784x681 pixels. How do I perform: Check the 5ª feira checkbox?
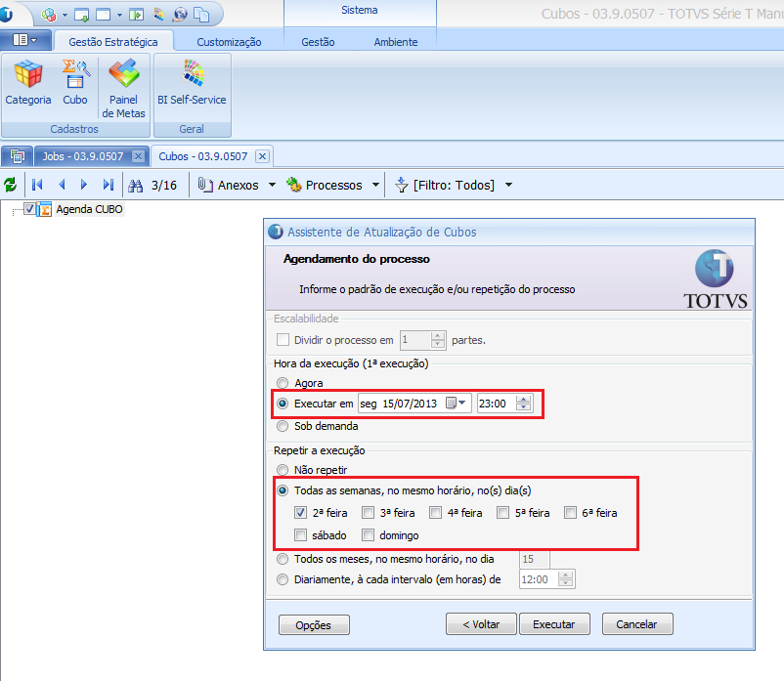tap(503, 513)
